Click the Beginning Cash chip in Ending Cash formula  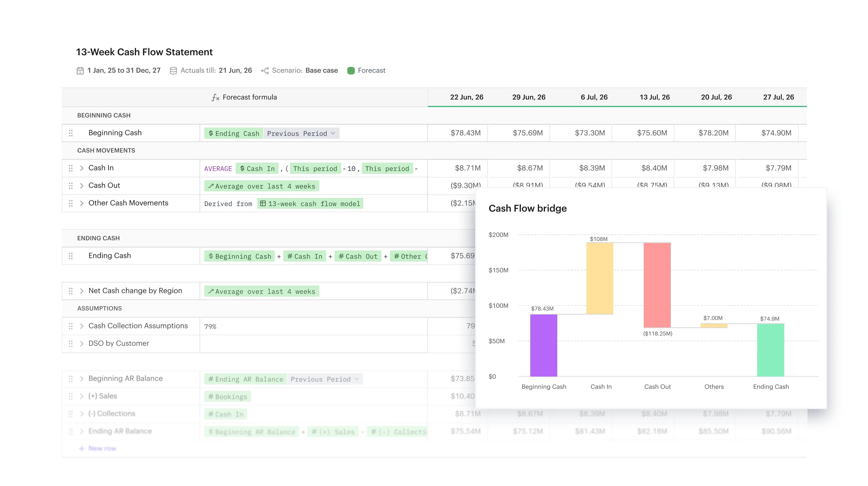click(239, 256)
